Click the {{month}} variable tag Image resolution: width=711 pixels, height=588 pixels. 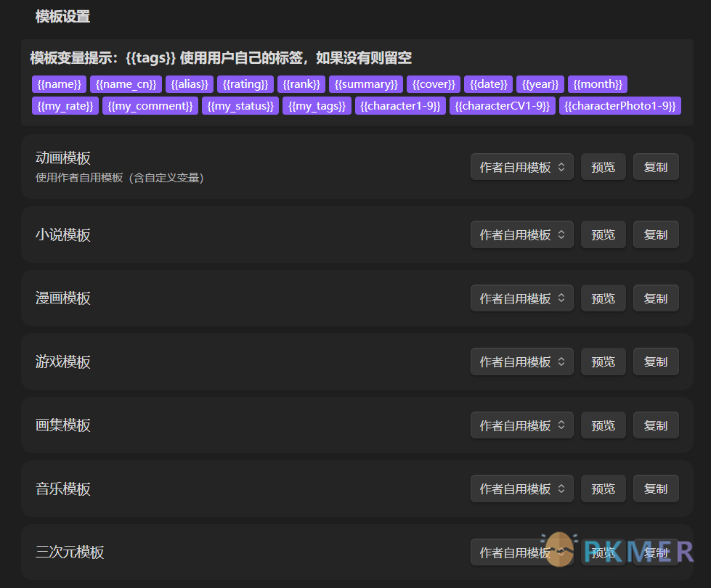pyautogui.click(x=598, y=84)
